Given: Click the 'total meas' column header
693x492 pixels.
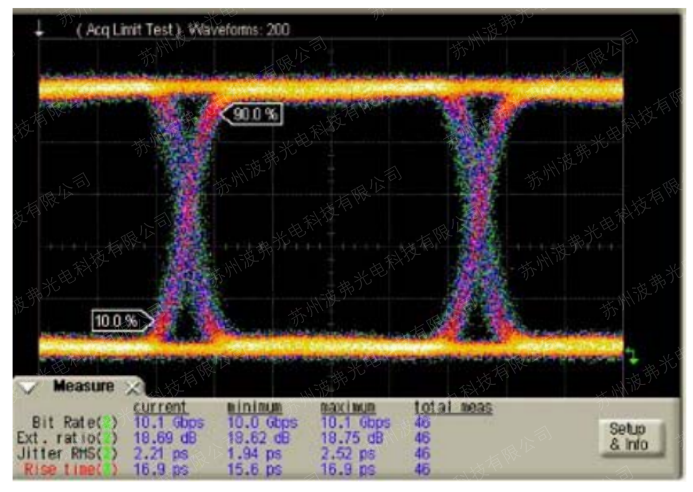Looking at the screenshot, I should tap(453, 407).
